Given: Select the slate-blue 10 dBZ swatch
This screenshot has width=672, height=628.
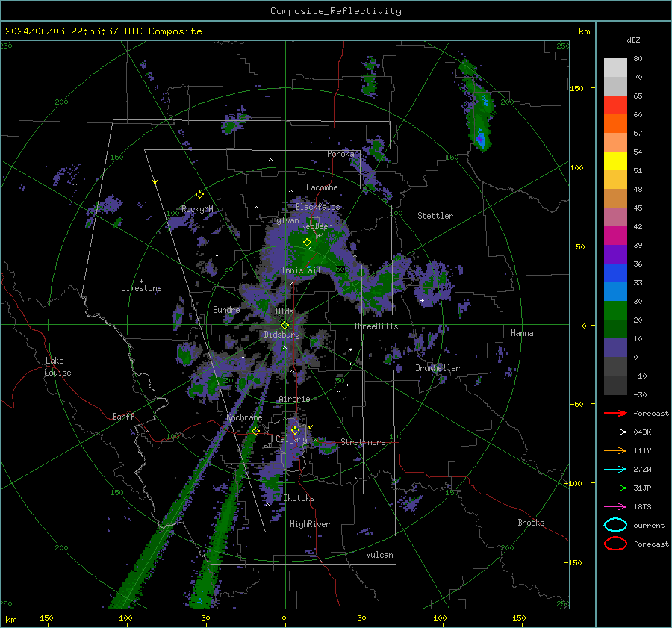Looking at the screenshot, I should pyautogui.click(x=615, y=348).
